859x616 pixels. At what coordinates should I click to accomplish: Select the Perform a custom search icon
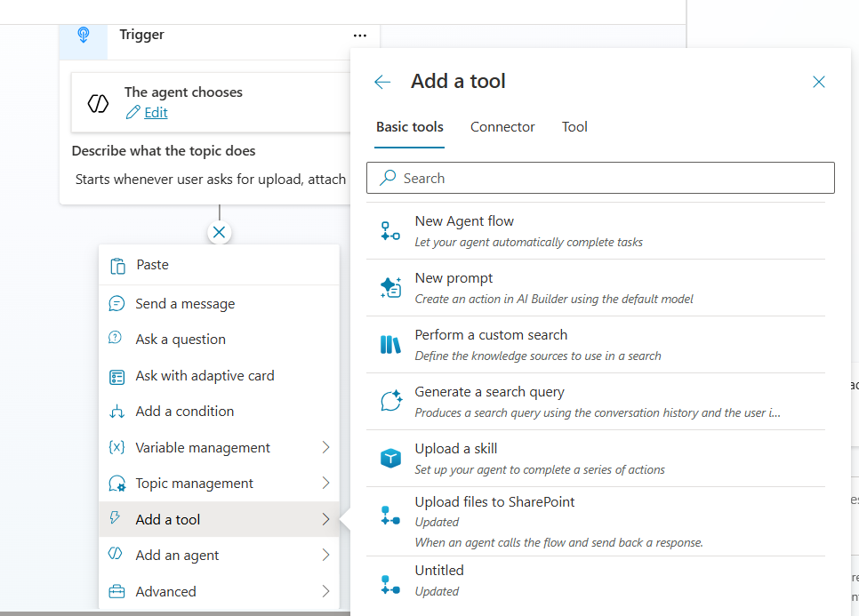[389, 342]
